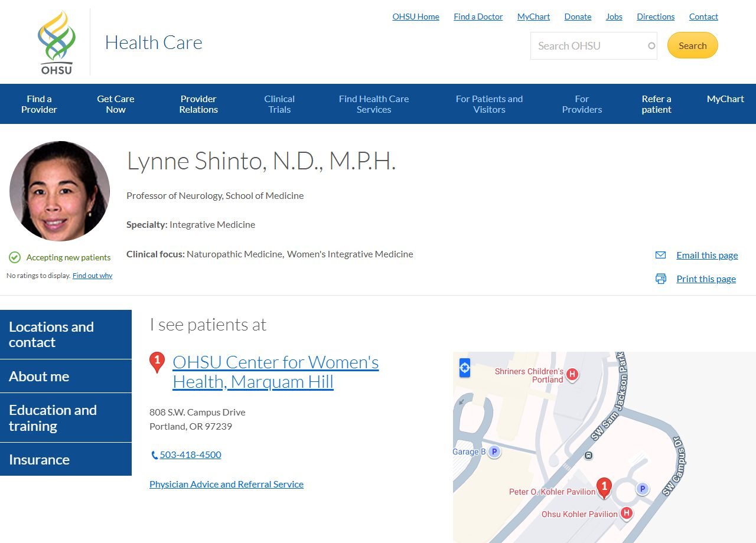The image size is (756, 543).
Task: Open the Jobs link
Action: click(x=614, y=17)
